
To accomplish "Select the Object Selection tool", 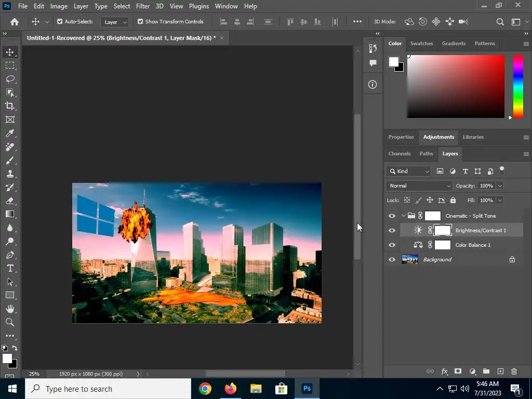I will coord(10,92).
